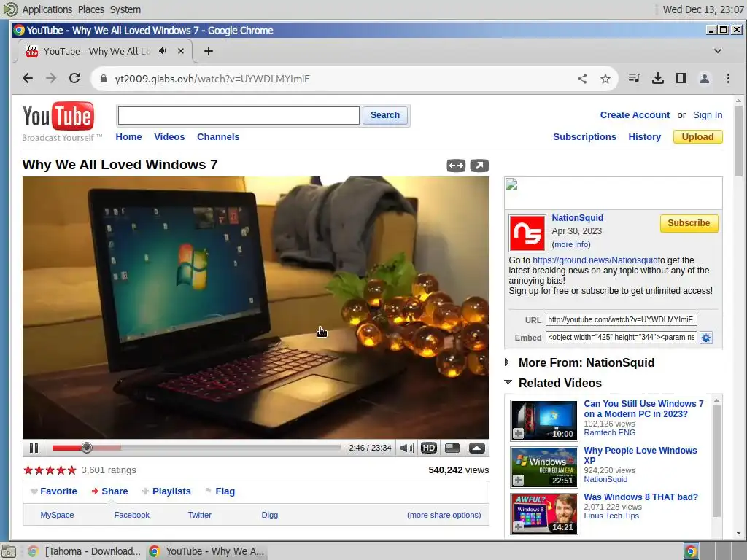Click the yellow Upload button
Image resolution: width=747 pixels, height=560 pixels.
pos(697,137)
